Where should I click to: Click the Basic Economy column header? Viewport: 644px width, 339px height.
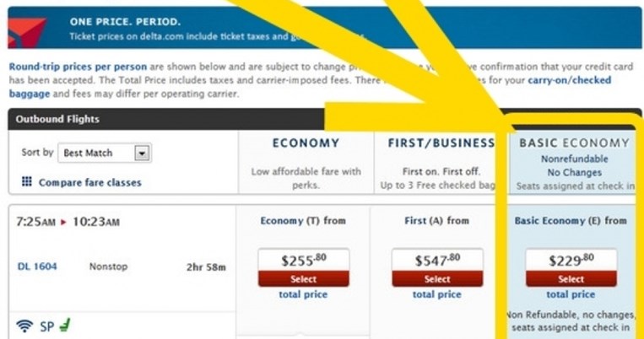pos(574,143)
